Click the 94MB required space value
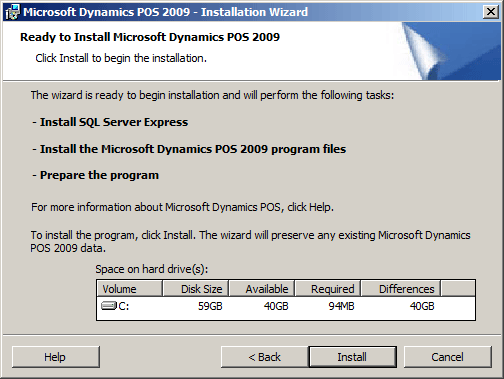The height and width of the screenshot is (379, 504). coord(341,306)
